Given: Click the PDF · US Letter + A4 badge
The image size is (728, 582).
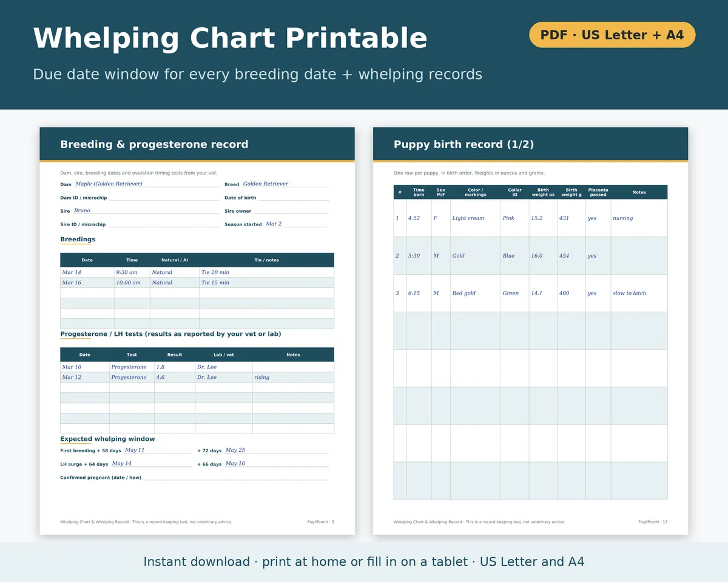Looking at the screenshot, I should 612,35.
